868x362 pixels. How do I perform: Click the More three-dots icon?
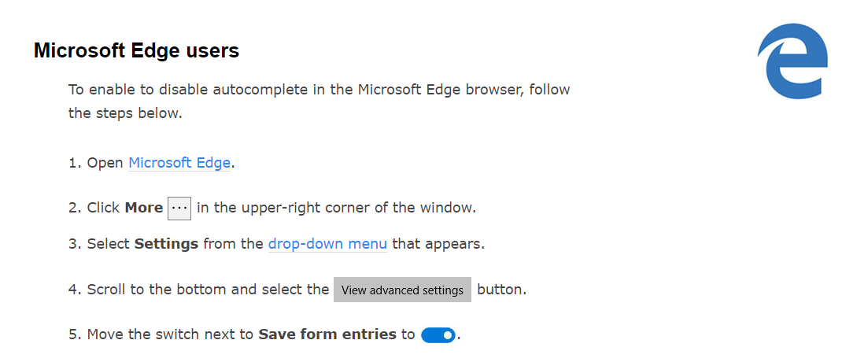coord(179,209)
